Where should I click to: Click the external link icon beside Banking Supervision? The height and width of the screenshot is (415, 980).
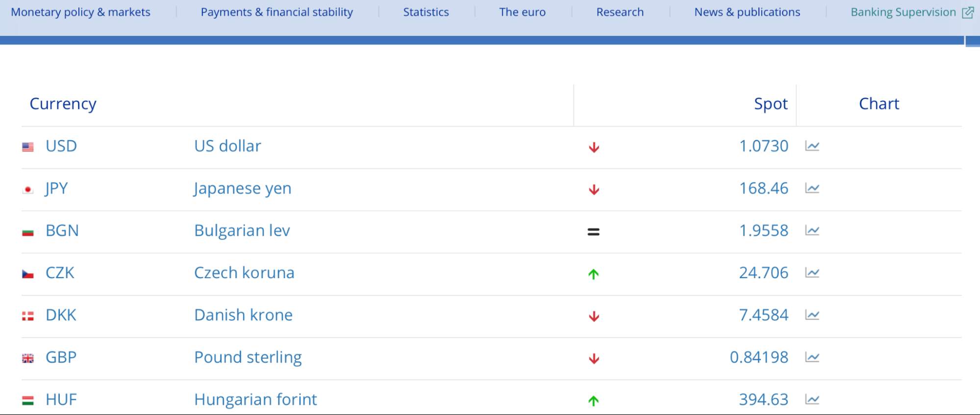(x=968, y=12)
